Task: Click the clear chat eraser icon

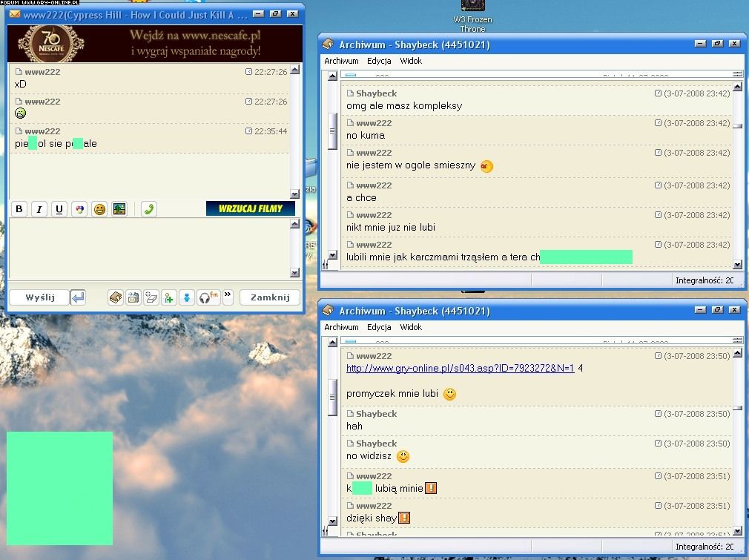Action: [151, 297]
